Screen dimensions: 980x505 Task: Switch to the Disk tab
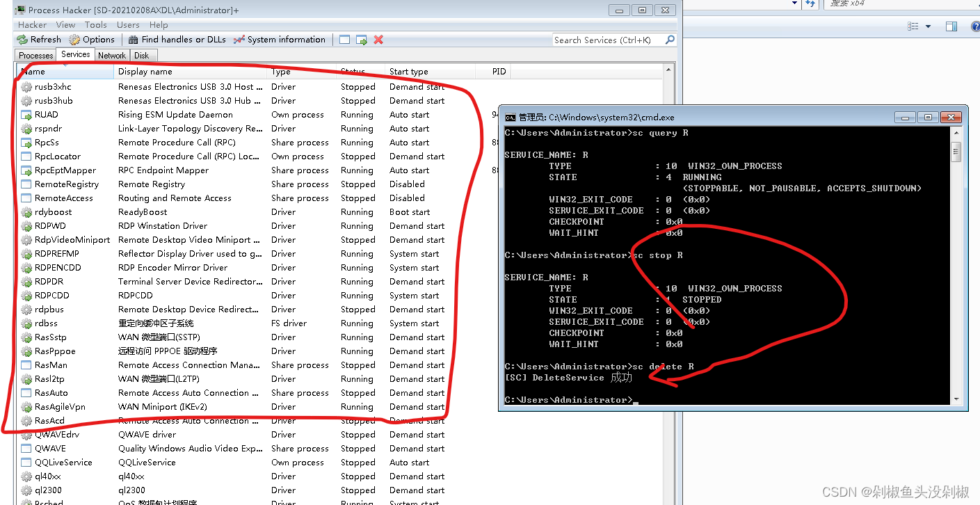142,56
